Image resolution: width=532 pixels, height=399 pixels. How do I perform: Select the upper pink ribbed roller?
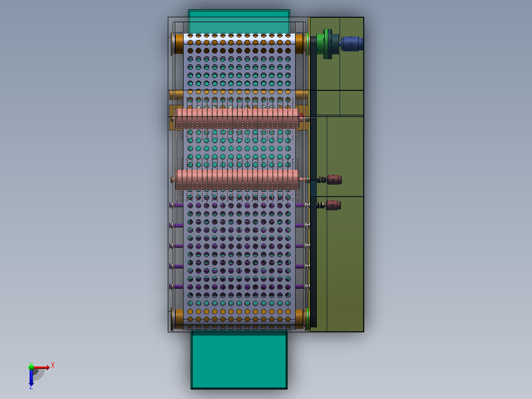click(237, 119)
